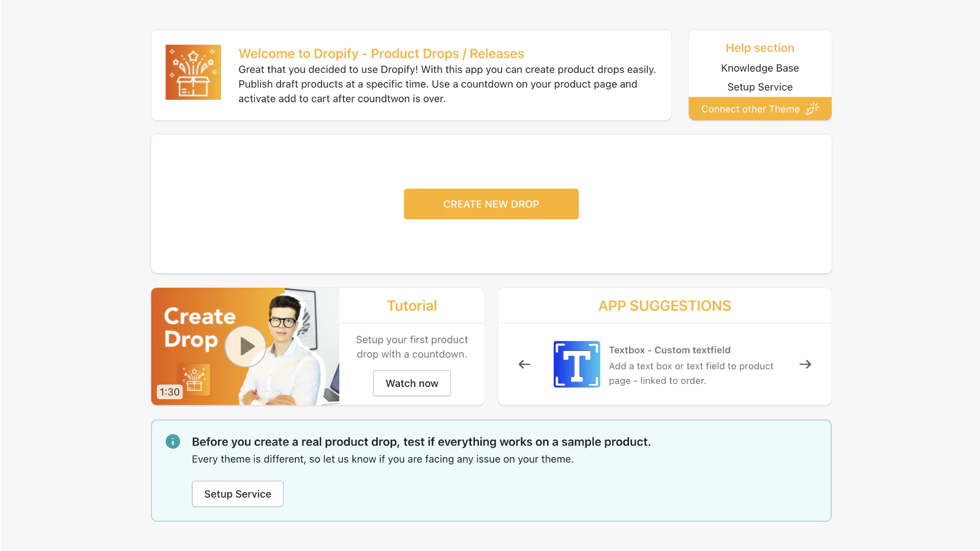Play the Create Drop tutorial video
The image size is (980, 551).
coord(246,347)
